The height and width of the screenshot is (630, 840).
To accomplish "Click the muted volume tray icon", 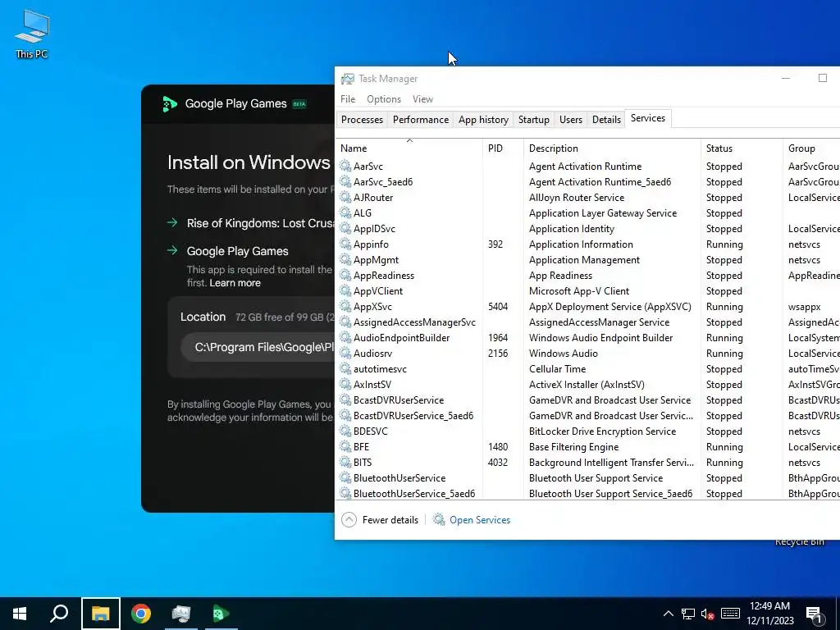I will [x=707, y=614].
